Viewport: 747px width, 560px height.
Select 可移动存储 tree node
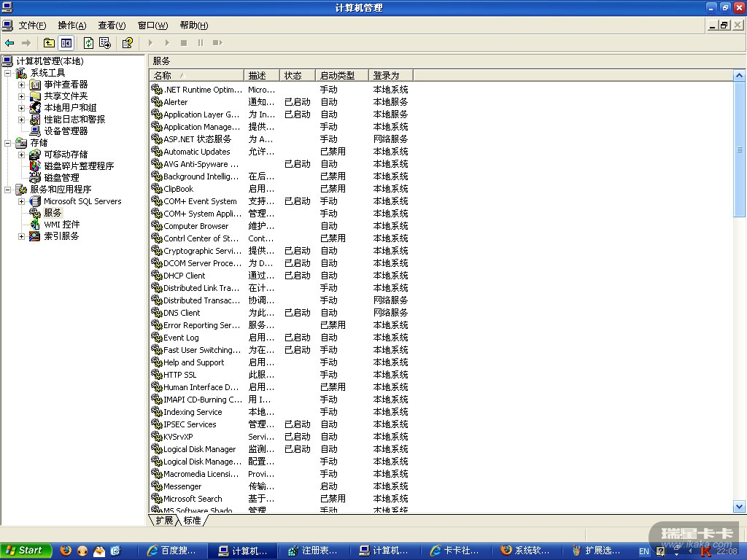coord(66,155)
